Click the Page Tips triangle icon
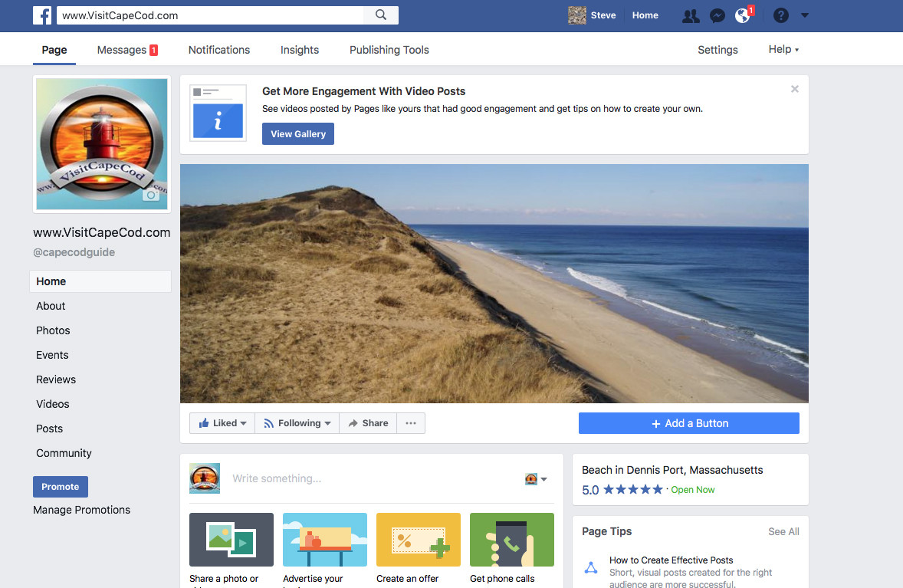The image size is (903, 588). [x=591, y=568]
